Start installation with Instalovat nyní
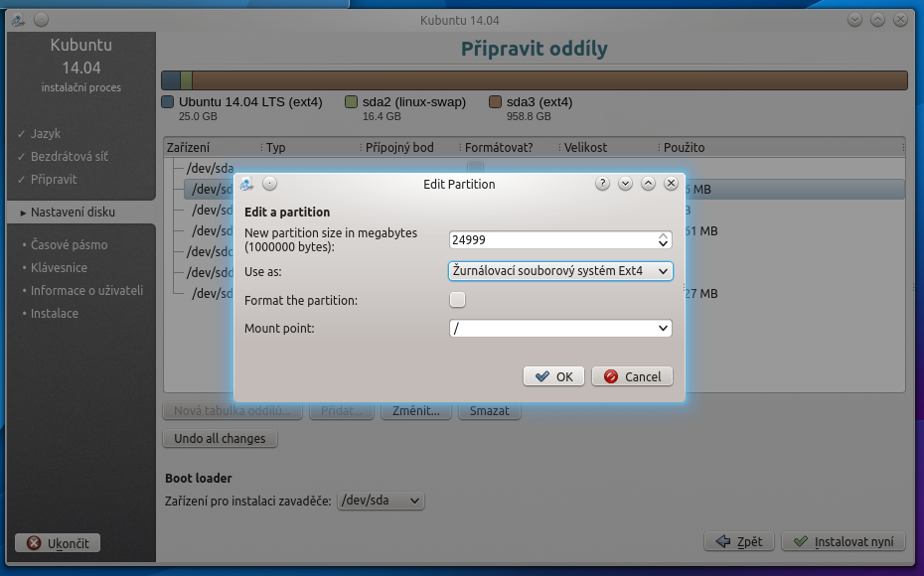The height and width of the screenshot is (576, 924). click(844, 542)
